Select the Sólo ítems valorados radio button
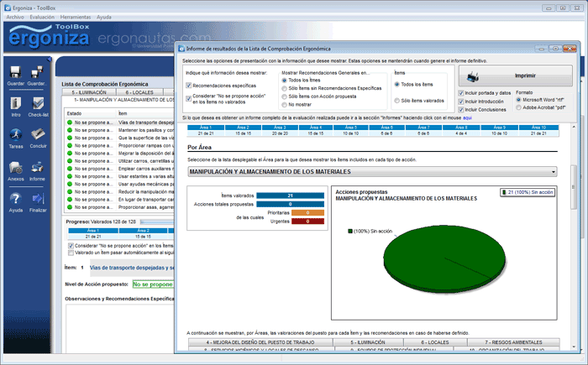Viewport: 588px width, 365px height. click(x=396, y=101)
